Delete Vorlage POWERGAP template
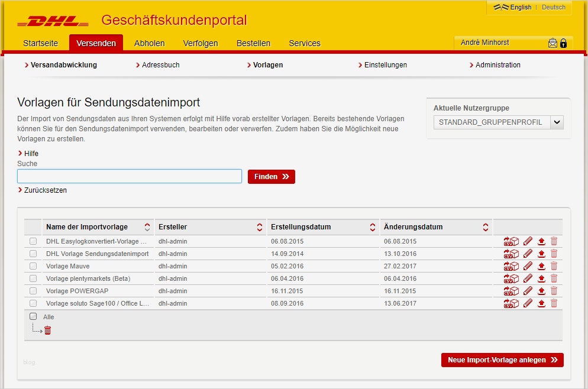This screenshot has height=389, width=588. [x=554, y=291]
